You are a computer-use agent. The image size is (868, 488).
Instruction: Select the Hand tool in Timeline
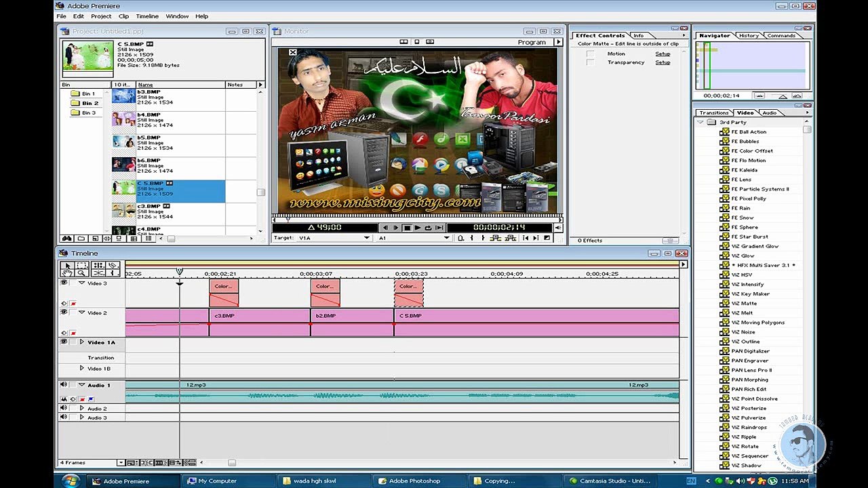click(x=67, y=273)
